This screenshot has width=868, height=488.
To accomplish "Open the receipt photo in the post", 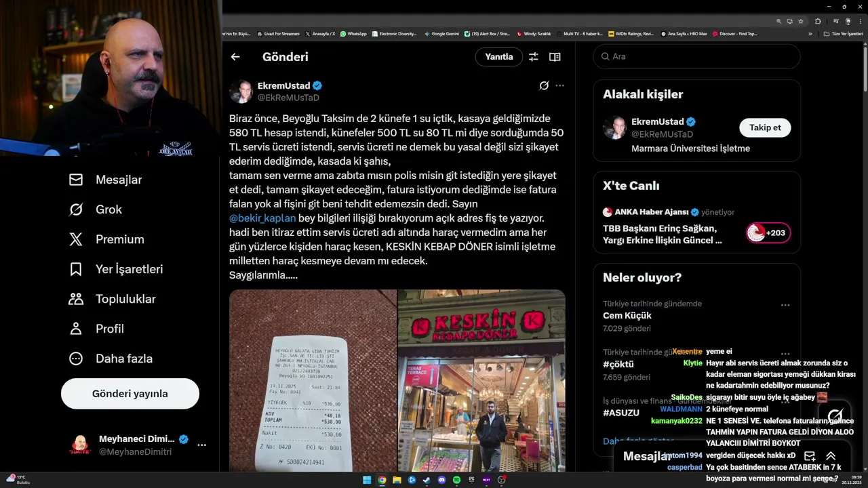I will tap(313, 381).
